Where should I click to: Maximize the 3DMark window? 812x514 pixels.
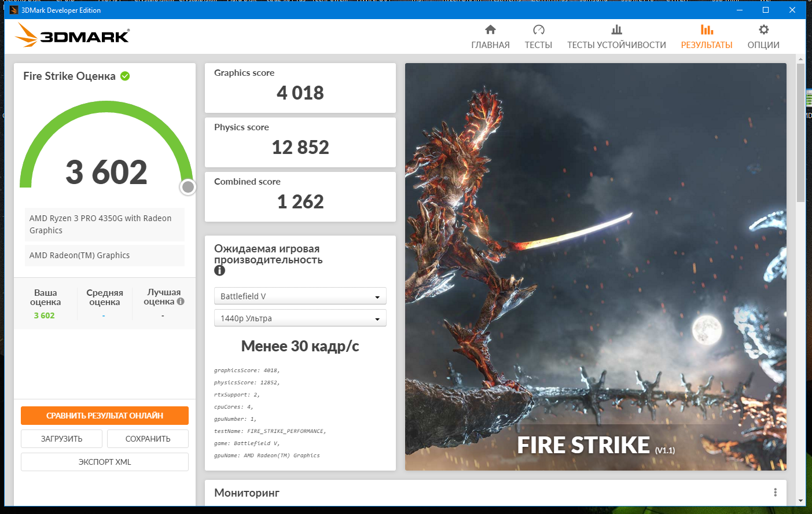pyautogui.click(x=766, y=10)
